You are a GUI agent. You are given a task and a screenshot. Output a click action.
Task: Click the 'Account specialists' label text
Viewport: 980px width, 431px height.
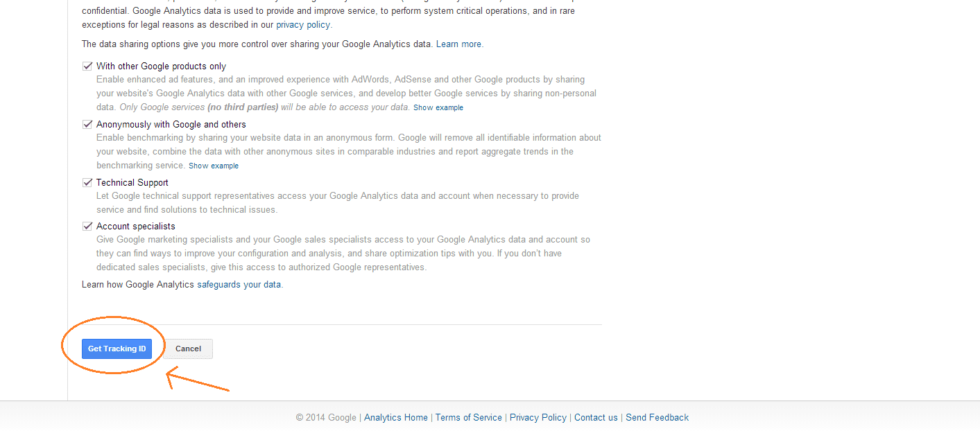coord(136,227)
